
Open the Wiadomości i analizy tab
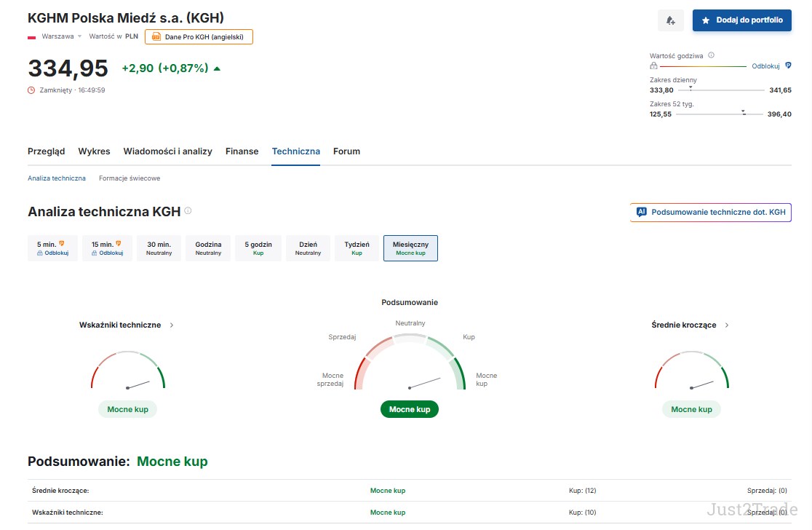click(x=168, y=151)
